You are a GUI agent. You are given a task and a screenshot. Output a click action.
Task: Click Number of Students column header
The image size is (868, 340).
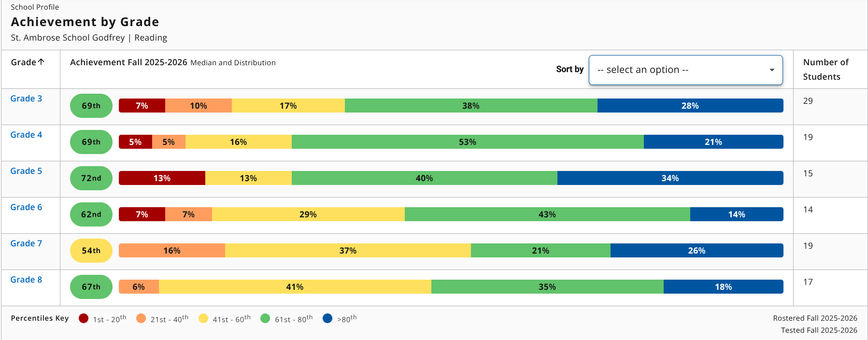point(825,70)
